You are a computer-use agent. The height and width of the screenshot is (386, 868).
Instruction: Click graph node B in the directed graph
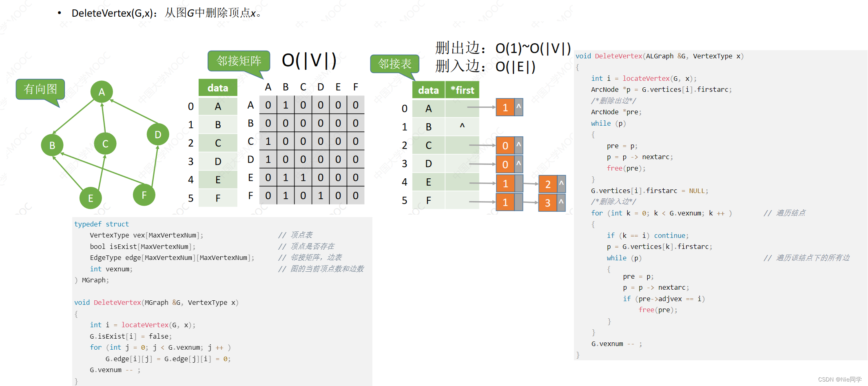coord(52,145)
